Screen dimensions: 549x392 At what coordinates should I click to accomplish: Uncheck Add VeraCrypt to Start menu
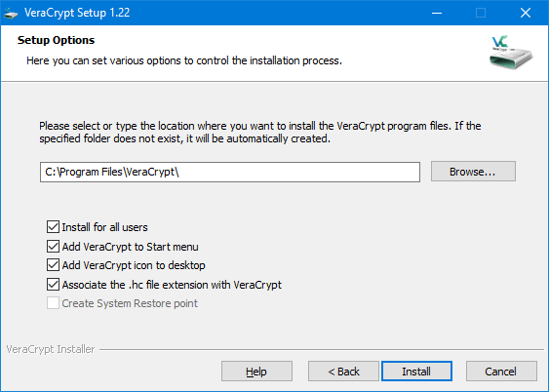coord(53,247)
